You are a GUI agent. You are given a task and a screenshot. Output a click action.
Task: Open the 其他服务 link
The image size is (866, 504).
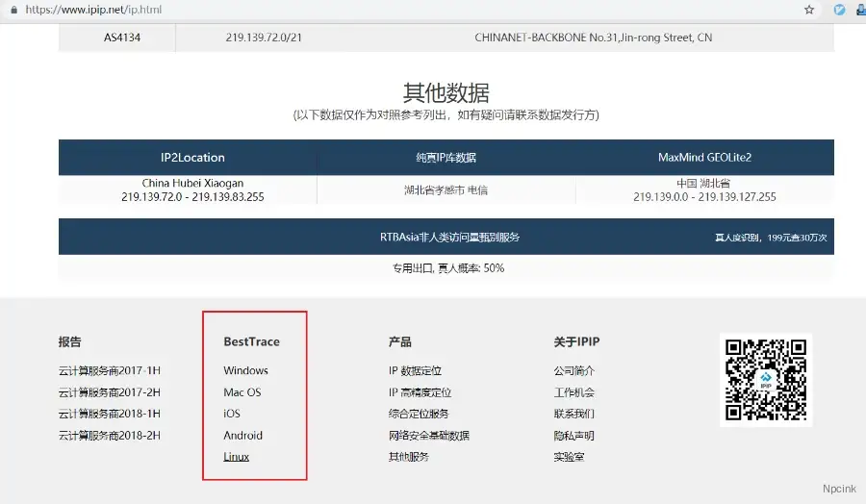(x=408, y=457)
